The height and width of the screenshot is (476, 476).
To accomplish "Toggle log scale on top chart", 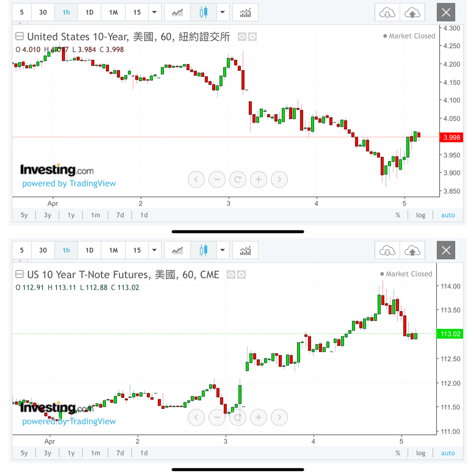I will [421, 215].
